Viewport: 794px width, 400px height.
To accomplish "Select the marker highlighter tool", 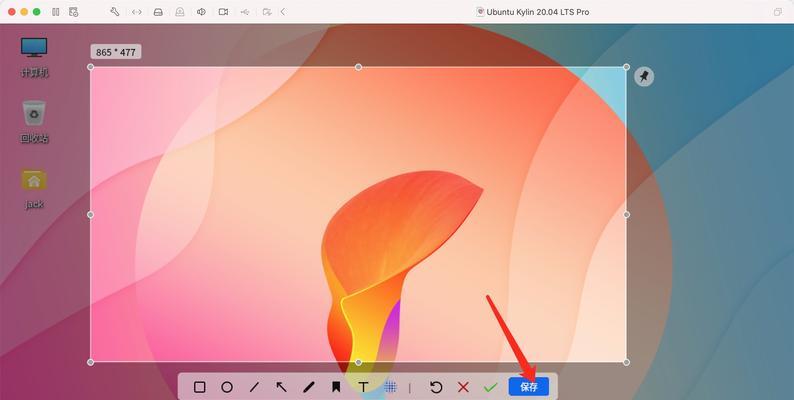I will 336,387.
